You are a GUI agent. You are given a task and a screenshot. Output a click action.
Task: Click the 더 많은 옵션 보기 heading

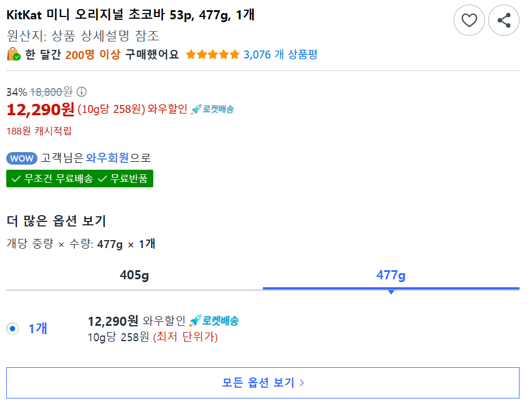click(x=56, y=221)
